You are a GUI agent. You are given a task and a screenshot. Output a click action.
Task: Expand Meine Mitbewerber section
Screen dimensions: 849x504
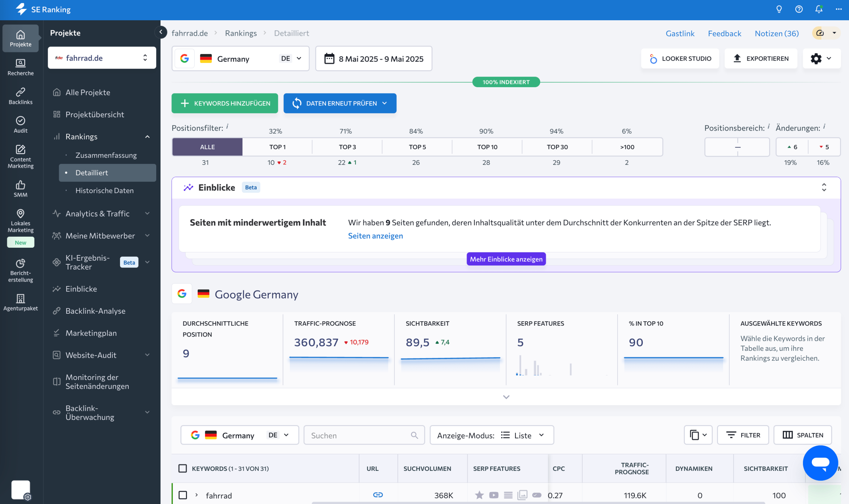point(147,235)
